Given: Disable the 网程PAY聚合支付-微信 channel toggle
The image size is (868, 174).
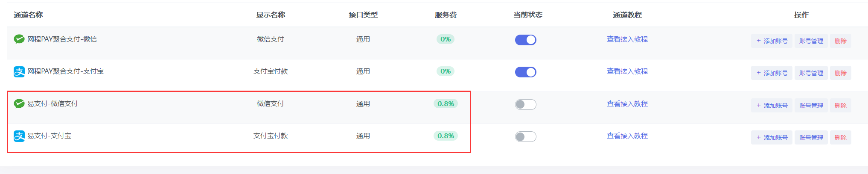Looking at the screenshot, I should (x=525, y=40).
